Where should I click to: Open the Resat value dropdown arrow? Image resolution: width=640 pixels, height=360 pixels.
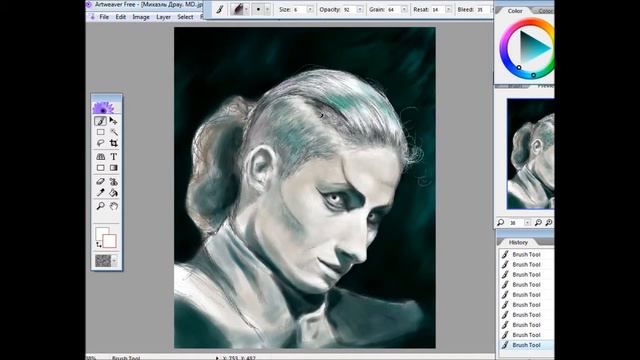coord(448,9)
